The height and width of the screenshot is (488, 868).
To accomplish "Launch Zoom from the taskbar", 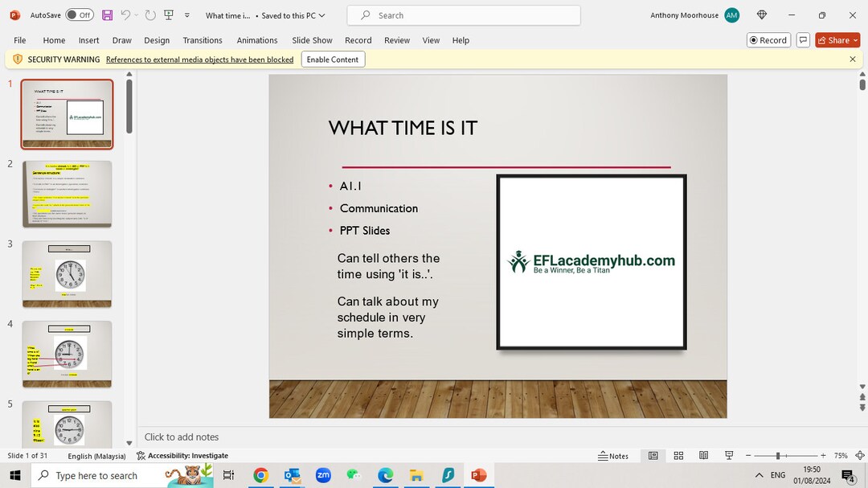I will 323,475.
